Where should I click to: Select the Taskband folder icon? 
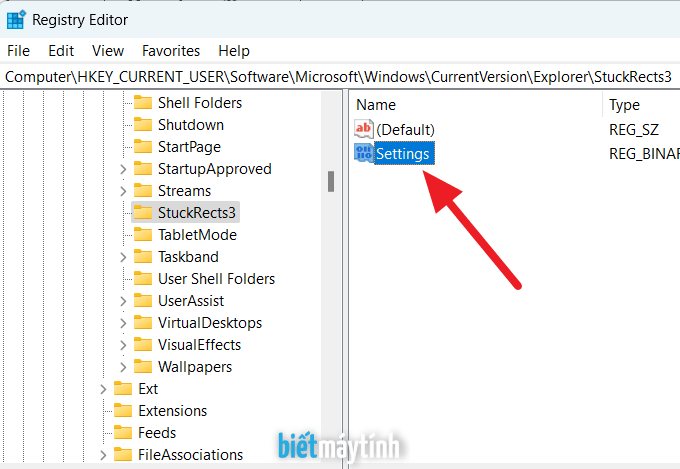[143, 257]
